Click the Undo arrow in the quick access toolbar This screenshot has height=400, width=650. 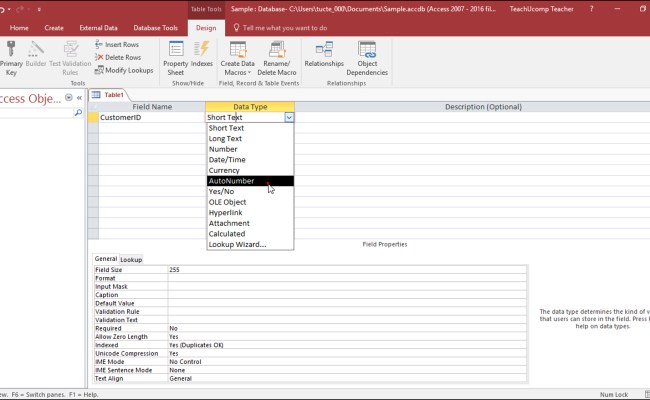click(2, 9)
